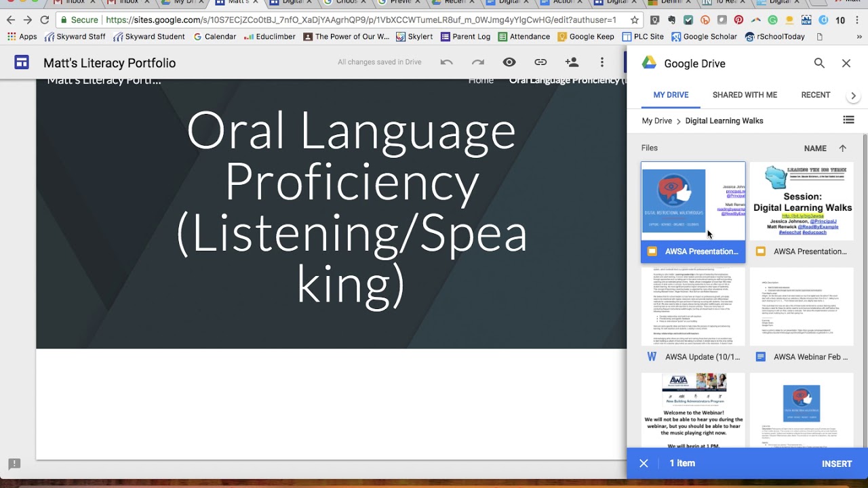This screenshot has width=868, height=488.
Task: Reload the page
Action: (x=45, y=20)
